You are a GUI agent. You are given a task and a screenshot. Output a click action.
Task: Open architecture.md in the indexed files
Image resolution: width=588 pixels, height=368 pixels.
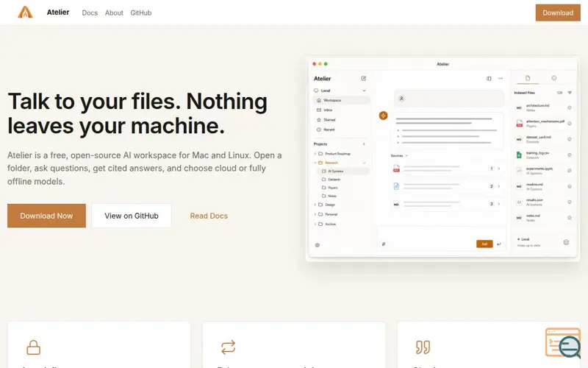pyautogui.click(x=544, y=107)
